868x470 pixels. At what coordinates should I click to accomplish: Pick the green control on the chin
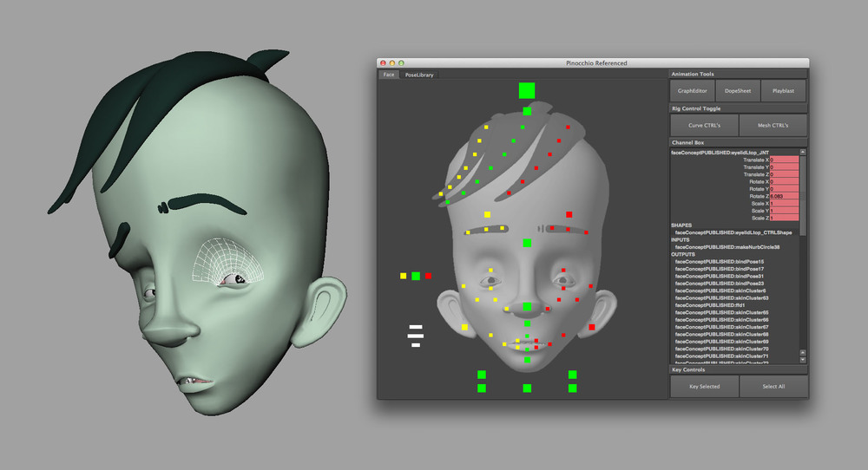pyautogui.click(x=527, y=360)
